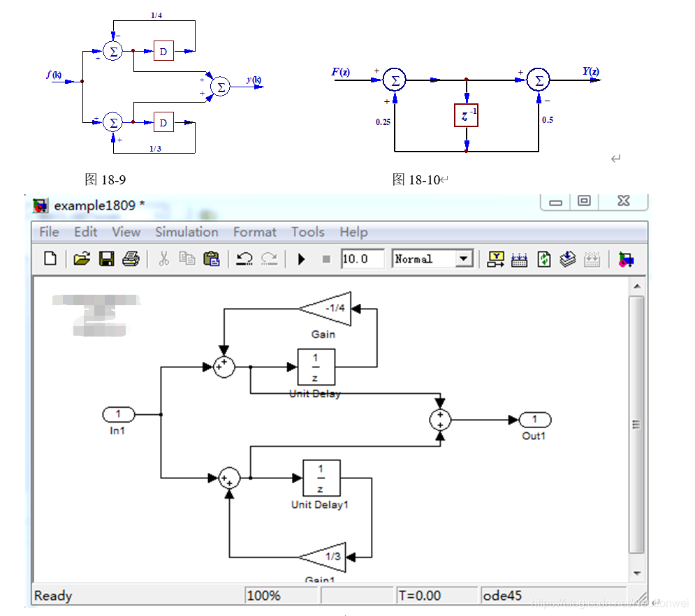
Task: Select the 1/3 Gain1 block
Action: click(x=327, y=557)
